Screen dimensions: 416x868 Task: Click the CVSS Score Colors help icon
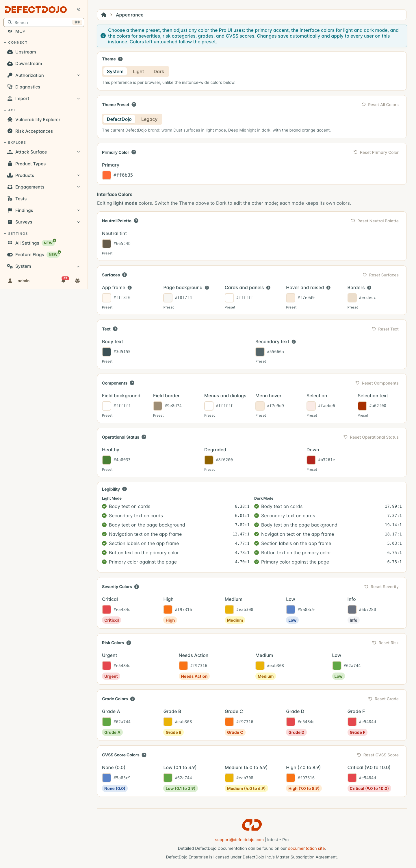click(144, 755)
